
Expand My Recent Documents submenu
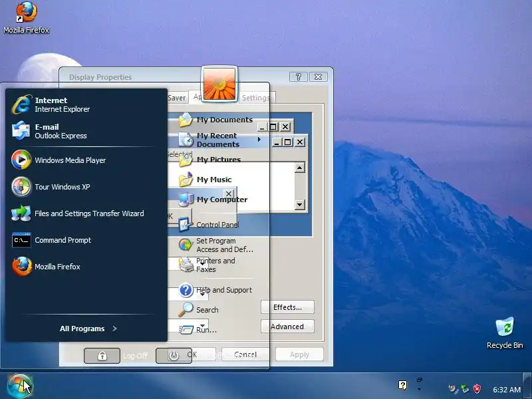tap(220, 140)
